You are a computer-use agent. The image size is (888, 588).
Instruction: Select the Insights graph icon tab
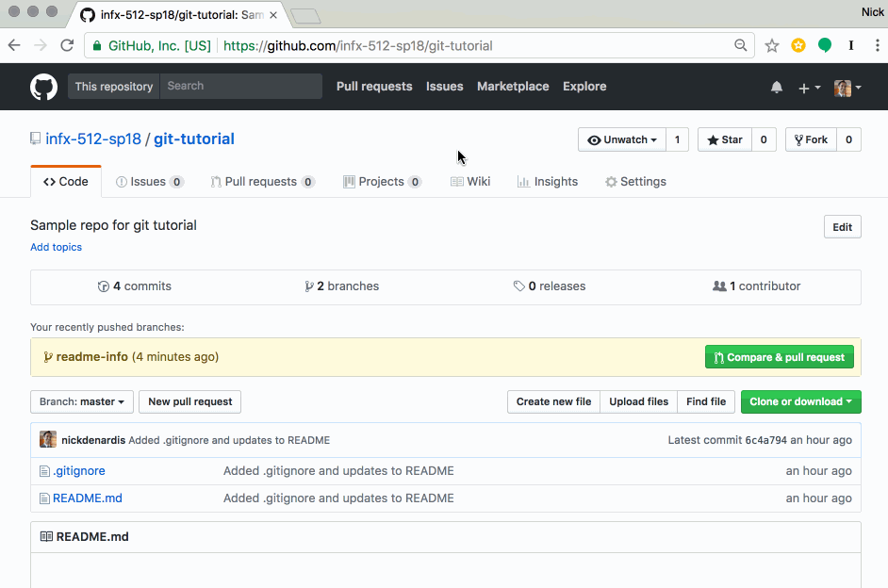click(523, 181)
